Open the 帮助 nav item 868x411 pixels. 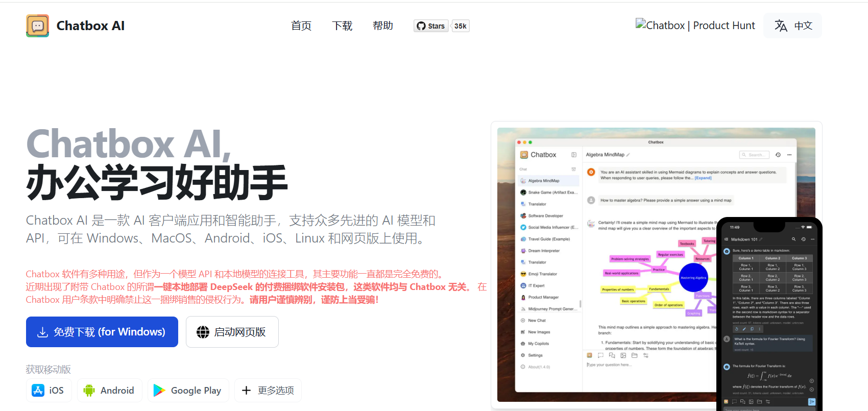coord(383,26)
